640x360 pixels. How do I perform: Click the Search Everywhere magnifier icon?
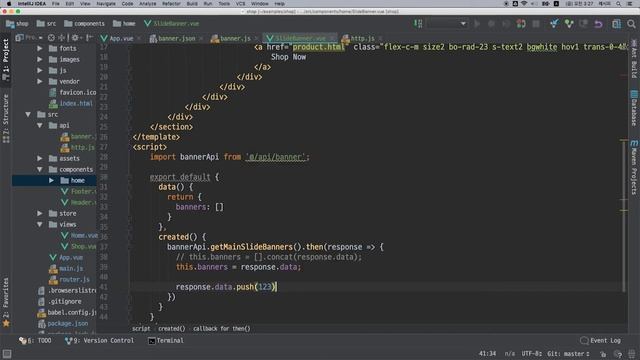tap(631, 24)
